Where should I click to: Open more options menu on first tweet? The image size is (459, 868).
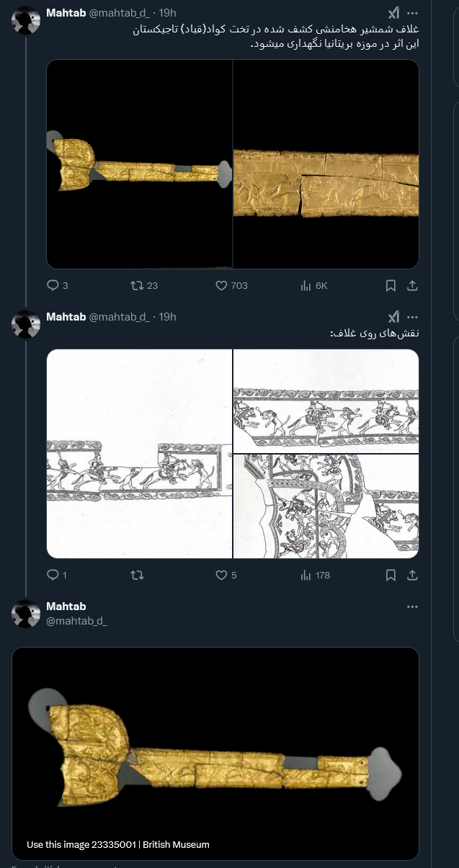[x=412, y=13]
